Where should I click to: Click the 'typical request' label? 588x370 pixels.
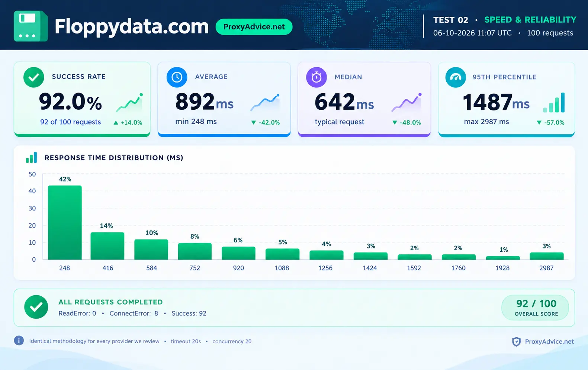pyautogui.click(x=340, y=122)
